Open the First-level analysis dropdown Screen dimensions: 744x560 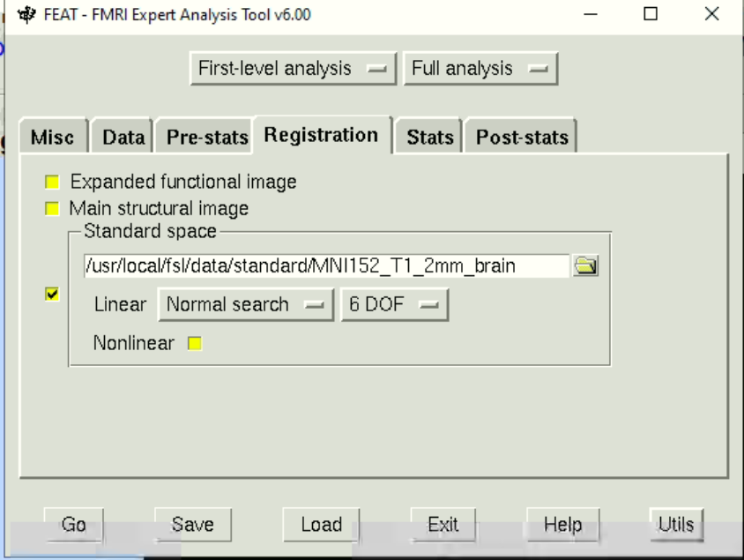[x=294, y=68]
